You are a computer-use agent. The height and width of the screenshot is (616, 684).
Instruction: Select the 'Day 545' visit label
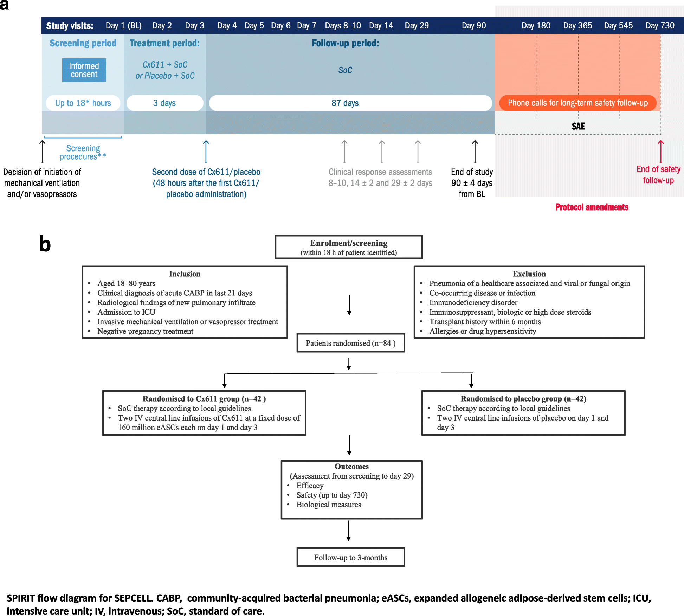618,26
